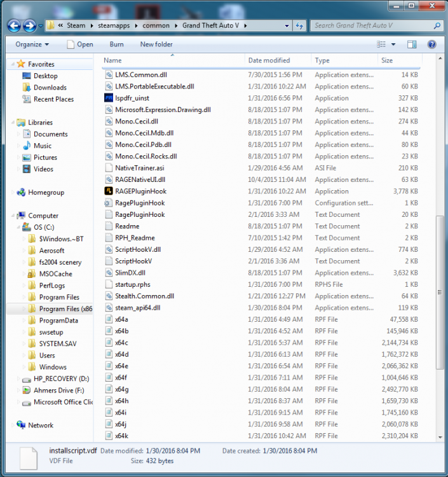The image size is (448, 477).
Task: Click common in breadcrumb path
Action: (156, 25)
